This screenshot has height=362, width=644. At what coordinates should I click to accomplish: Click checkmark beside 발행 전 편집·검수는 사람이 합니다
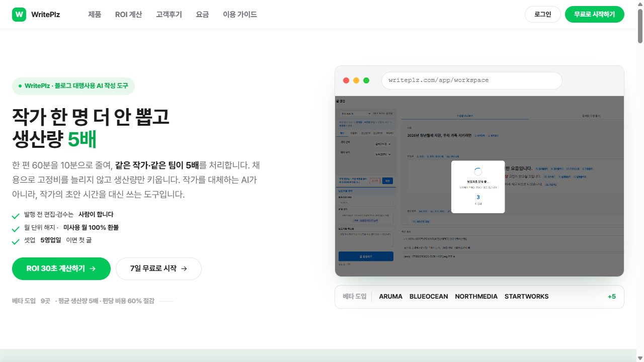click(x=16, y=216)
